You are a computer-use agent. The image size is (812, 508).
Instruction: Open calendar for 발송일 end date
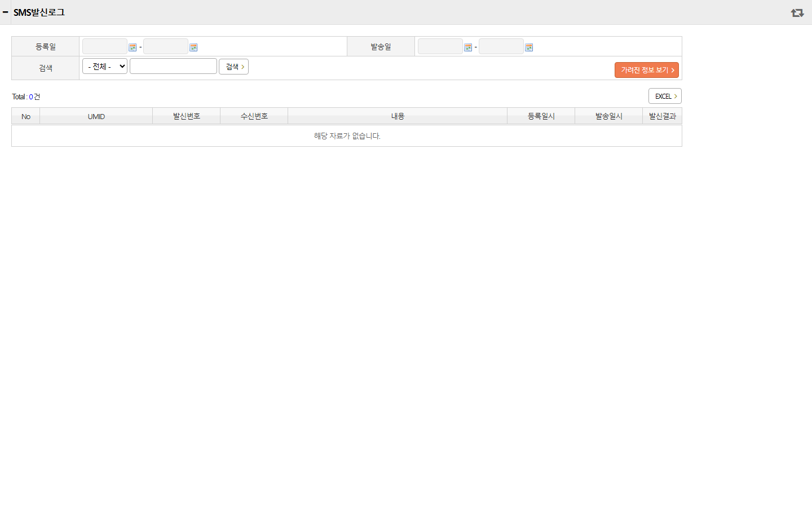tap(529, 47)
